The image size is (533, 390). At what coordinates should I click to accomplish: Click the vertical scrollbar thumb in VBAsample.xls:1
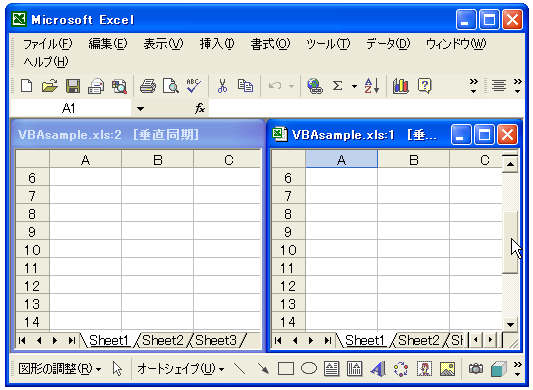coord(510,242)
